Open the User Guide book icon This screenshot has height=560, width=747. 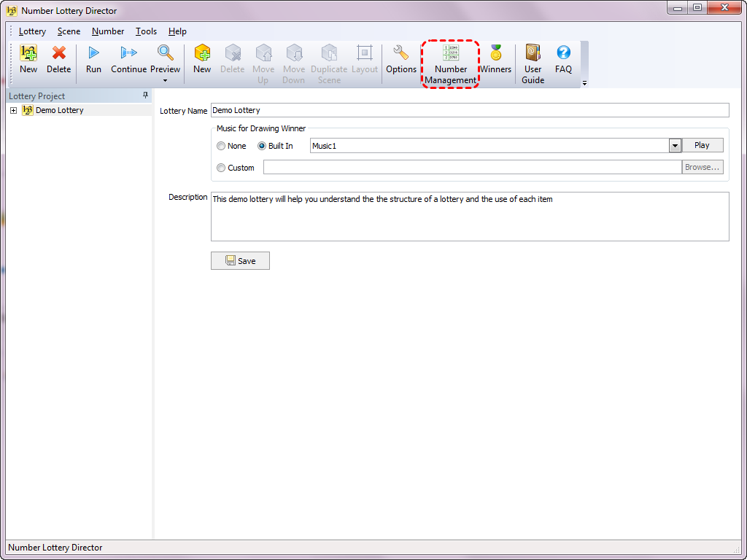[533, 53]
